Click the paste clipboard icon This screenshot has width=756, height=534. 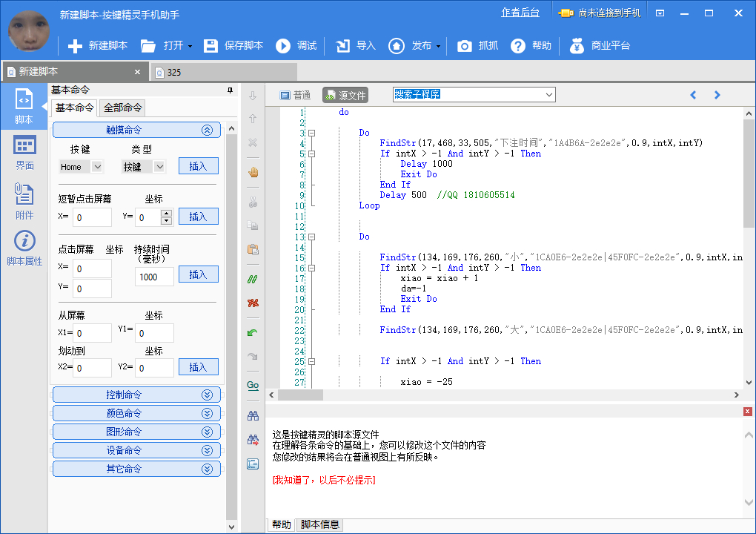click(253, 249)
